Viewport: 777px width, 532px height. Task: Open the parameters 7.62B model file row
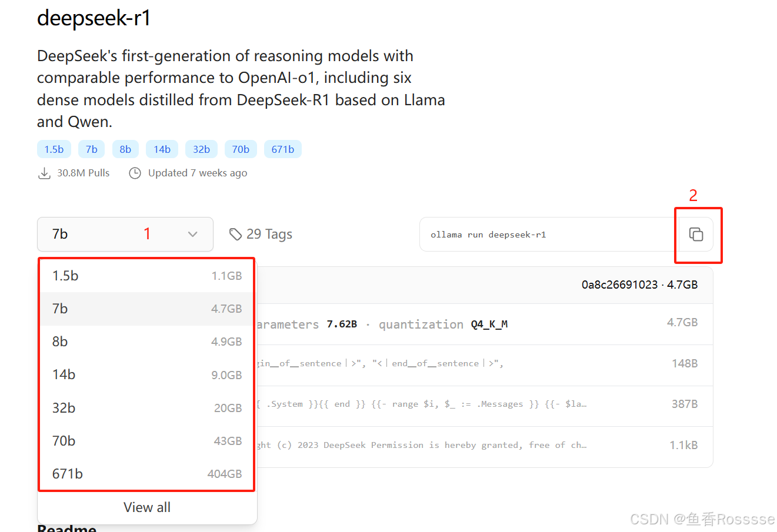(x=485, y=324)
